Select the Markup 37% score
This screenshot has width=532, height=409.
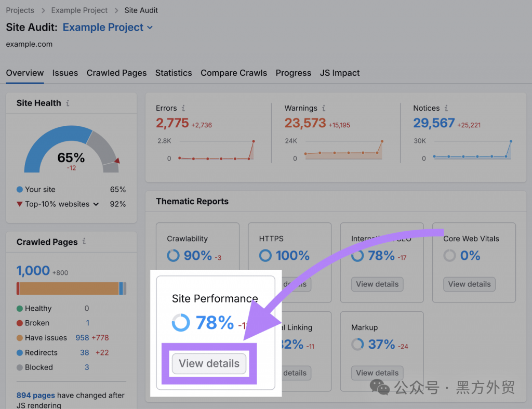click(x=382, y=344)
